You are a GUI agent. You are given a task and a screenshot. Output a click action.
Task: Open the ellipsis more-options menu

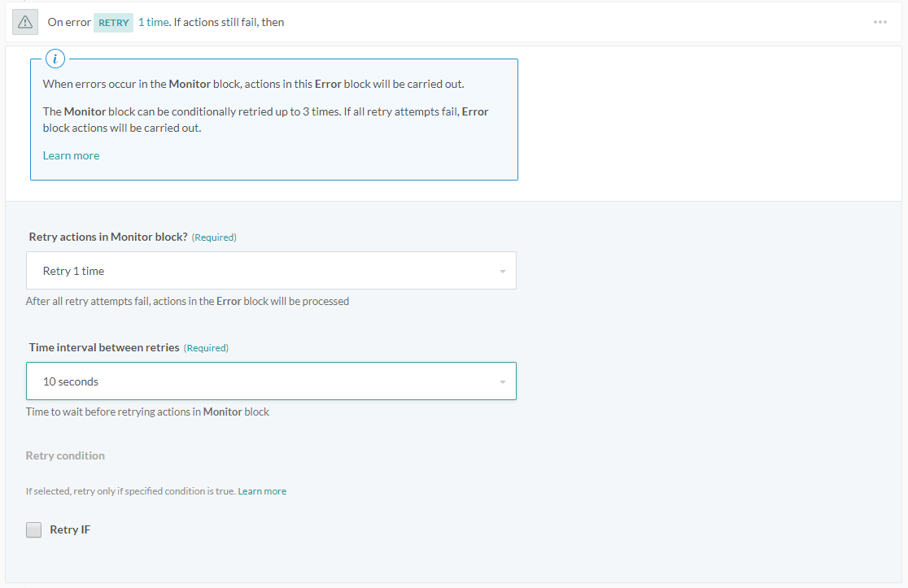pyautogui.click(x=880, y=22)
